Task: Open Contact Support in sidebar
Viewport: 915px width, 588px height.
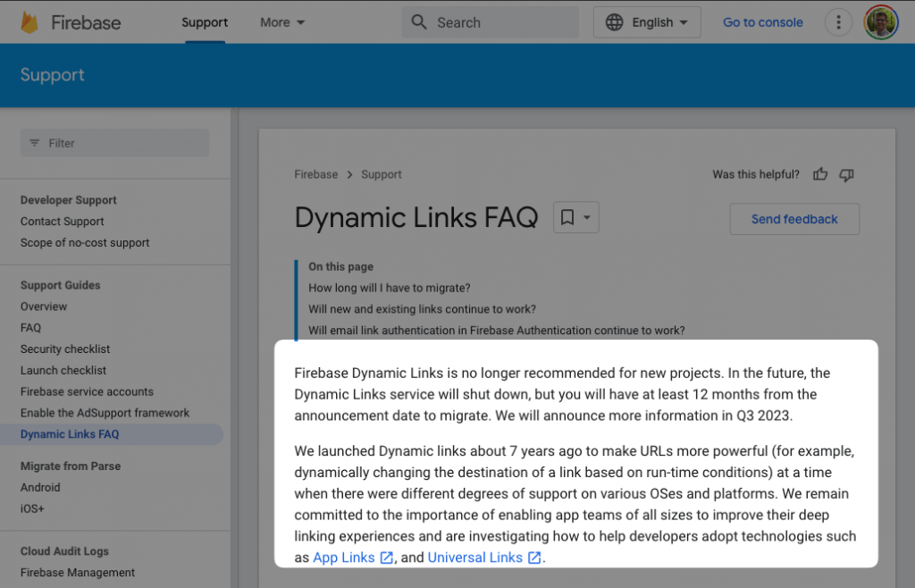Action: (62, 221)
